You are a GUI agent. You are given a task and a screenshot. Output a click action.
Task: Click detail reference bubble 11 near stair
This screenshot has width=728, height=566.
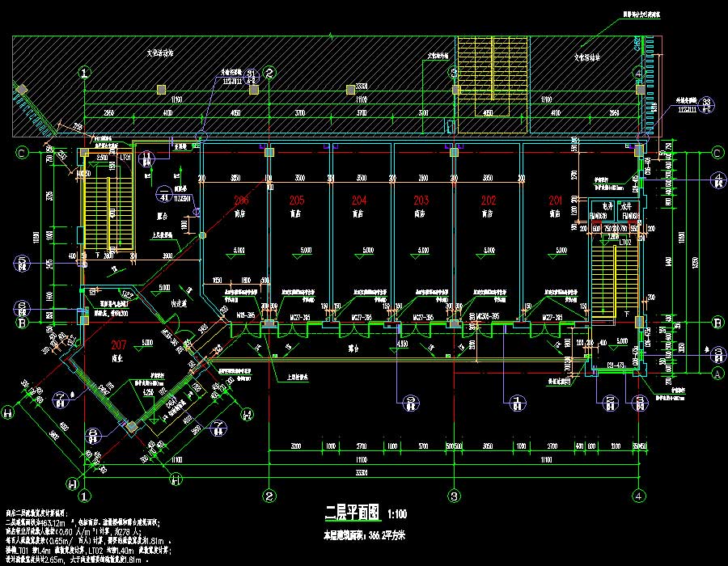146,158
